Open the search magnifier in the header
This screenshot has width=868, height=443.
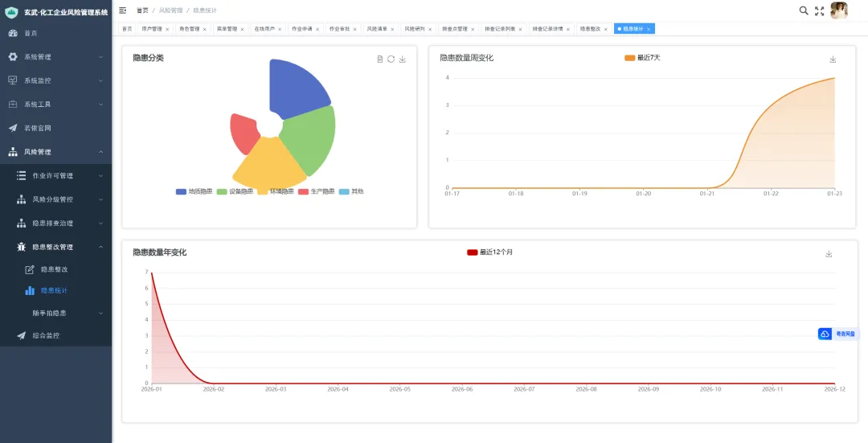click(804, 10)
